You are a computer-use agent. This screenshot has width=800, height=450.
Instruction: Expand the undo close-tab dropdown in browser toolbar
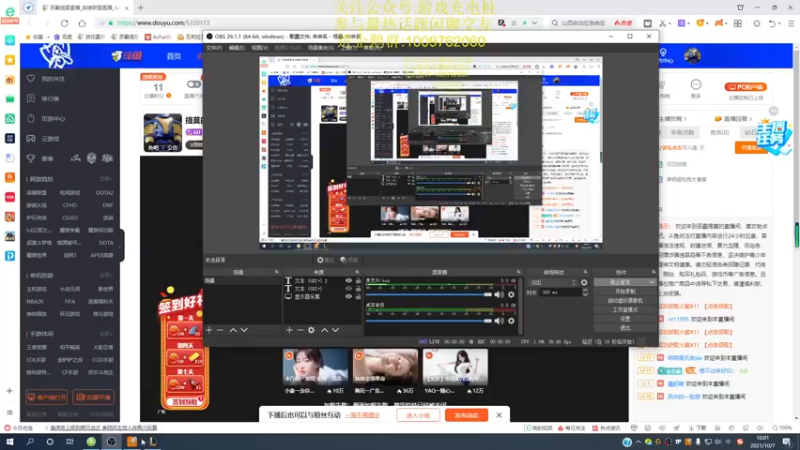click(780, 23)
